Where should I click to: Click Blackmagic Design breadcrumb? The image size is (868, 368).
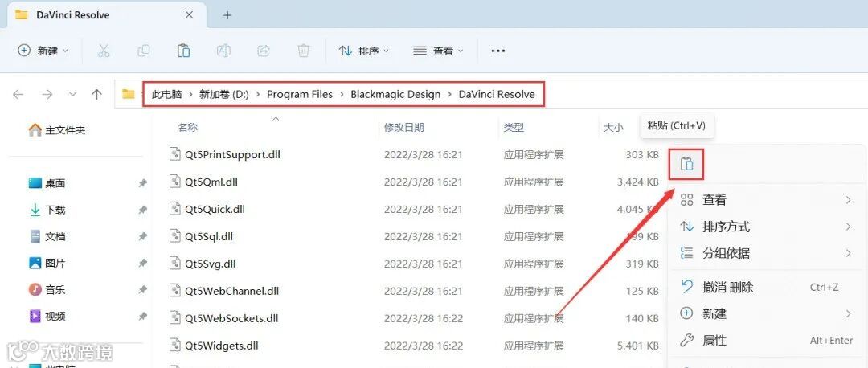tap(395, 95)
